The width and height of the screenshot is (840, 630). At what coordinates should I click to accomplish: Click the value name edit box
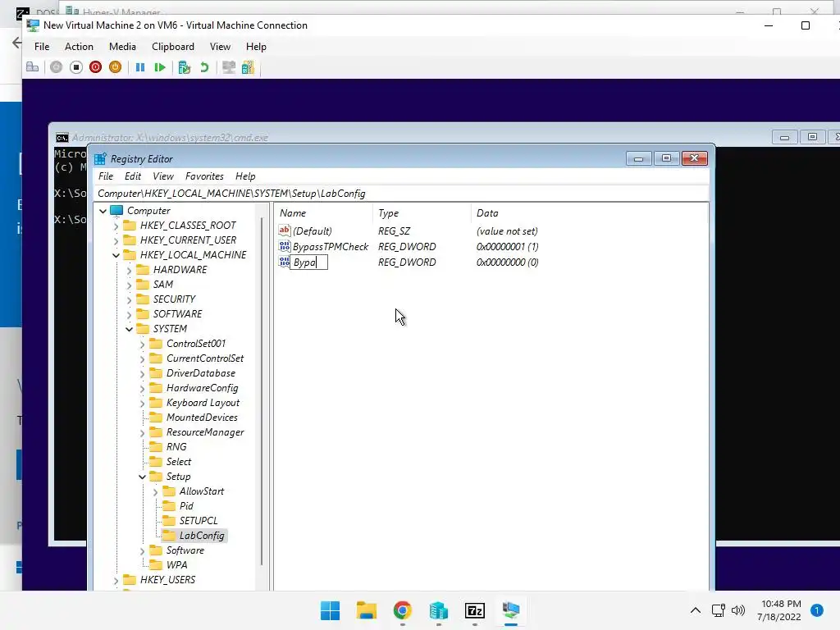tap(308, 262)
